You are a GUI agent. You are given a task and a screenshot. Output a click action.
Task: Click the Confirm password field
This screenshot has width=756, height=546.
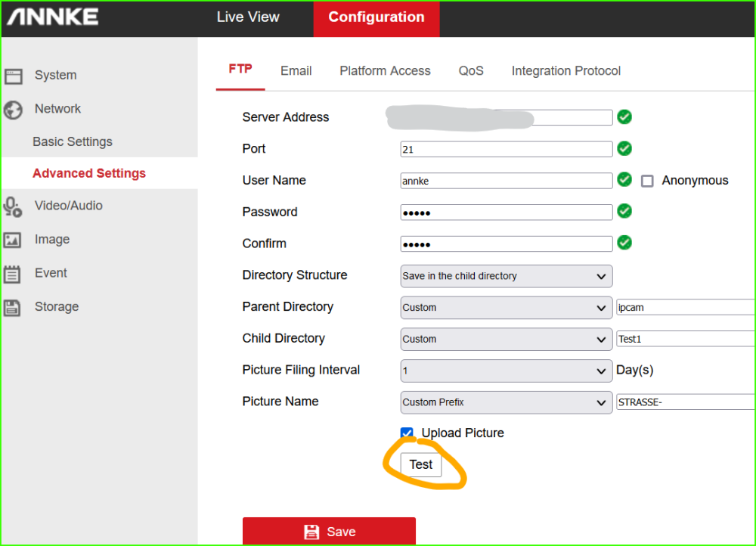(507, 244)
